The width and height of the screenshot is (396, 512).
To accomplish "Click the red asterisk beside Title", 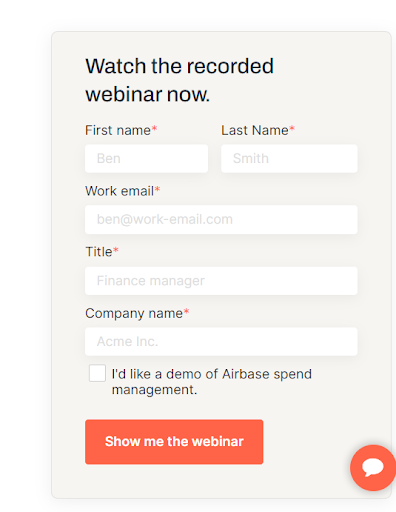I will (x=116, y=250).
